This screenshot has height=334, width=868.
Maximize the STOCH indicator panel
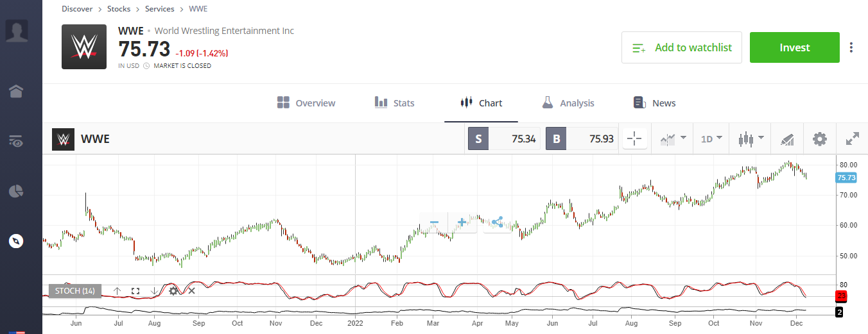tap(135, 291)
